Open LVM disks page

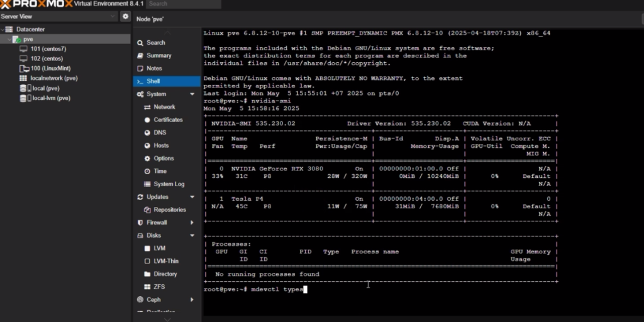click(159, 248)
